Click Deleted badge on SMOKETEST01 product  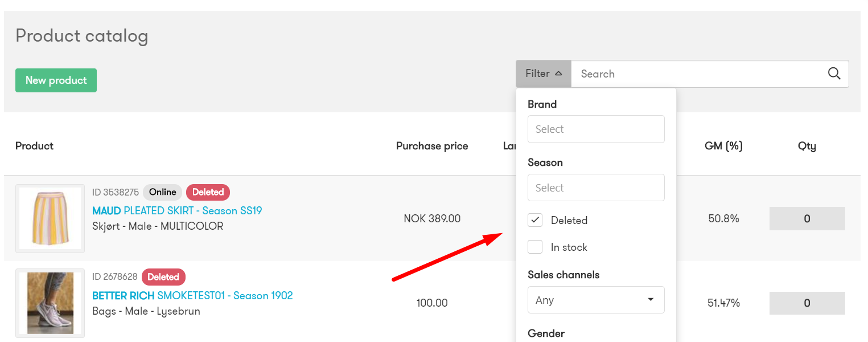(x=163, y=277)
